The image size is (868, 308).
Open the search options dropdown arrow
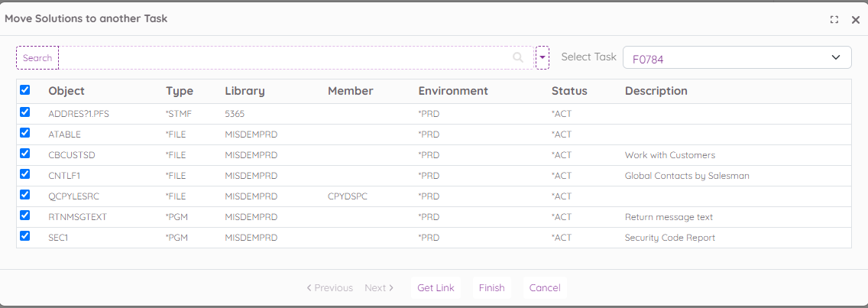[x=542, y=58]
